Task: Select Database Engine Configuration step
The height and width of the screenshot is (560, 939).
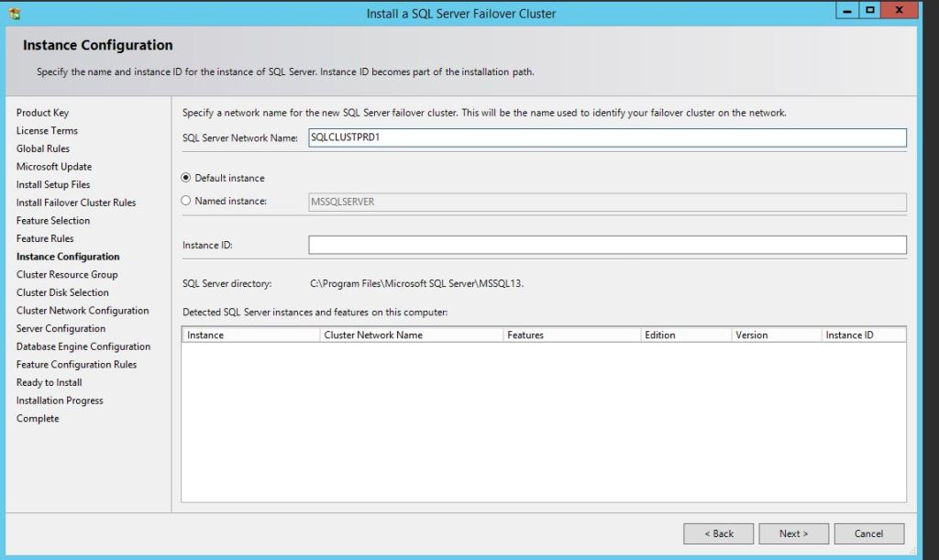Action: pos(83,346)
